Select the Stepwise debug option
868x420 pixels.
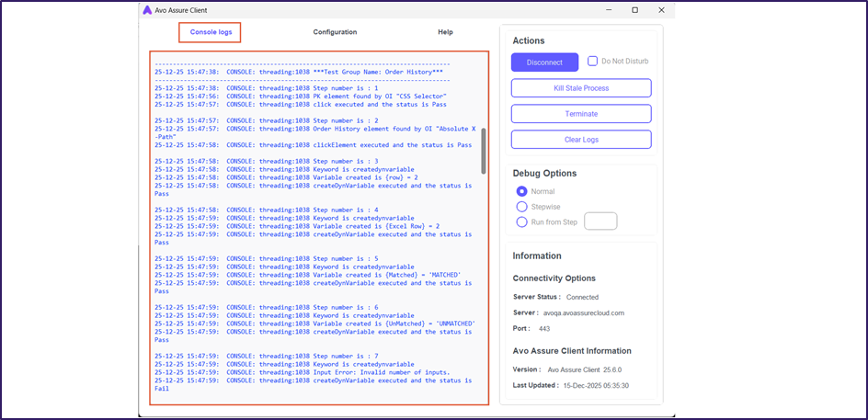point(522,207)
